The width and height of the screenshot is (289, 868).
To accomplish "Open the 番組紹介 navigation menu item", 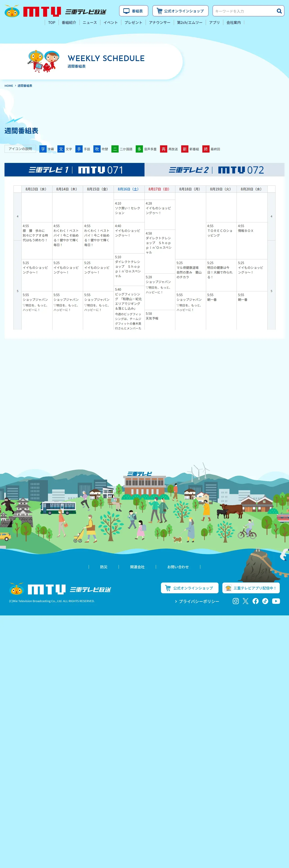I will (x=69, y=23).
